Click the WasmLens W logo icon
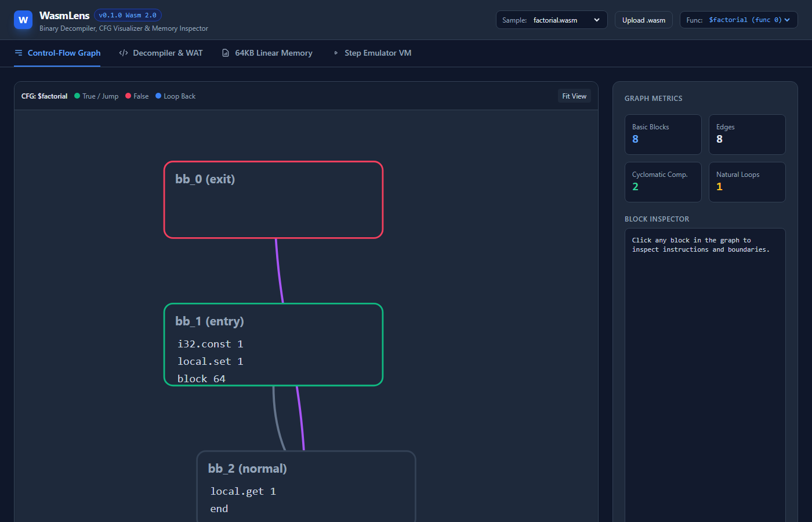The width and height of the screenshot is (812, 522). (23, 20)
